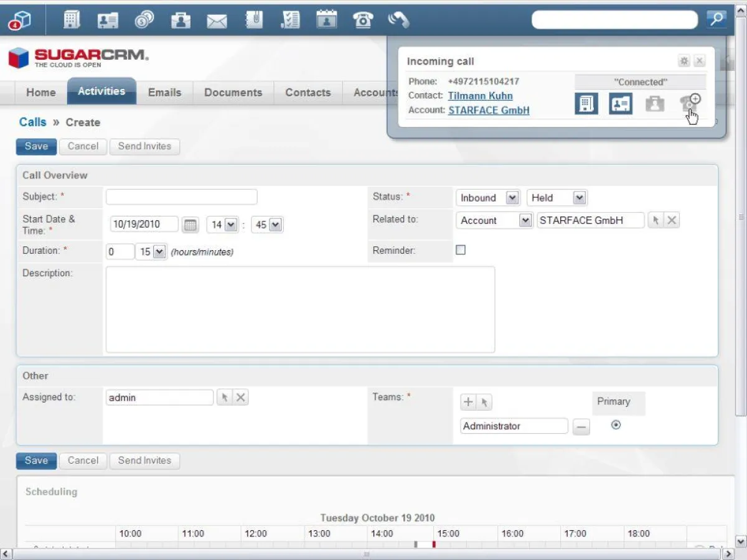Open the settings gear in the Incoming call popup
The height and width of the screenshot is (560, 747).
click(684, 60)
